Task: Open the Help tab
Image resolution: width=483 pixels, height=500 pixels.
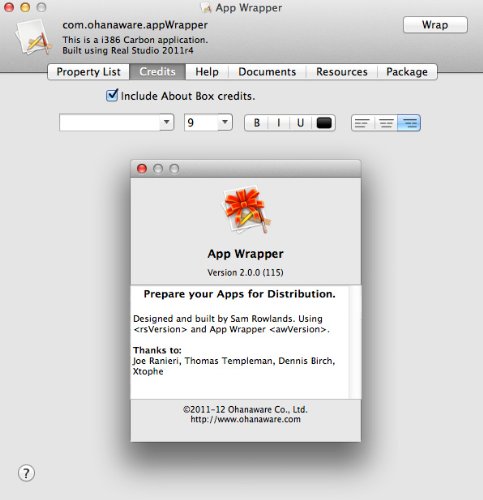Action: click(x=207, y=72)
